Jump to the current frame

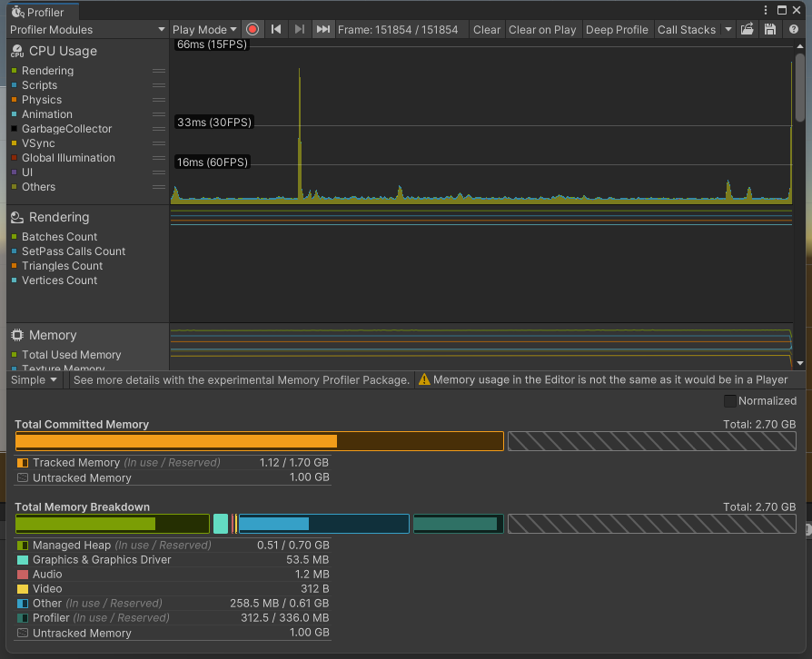click(x=322, y=29)
